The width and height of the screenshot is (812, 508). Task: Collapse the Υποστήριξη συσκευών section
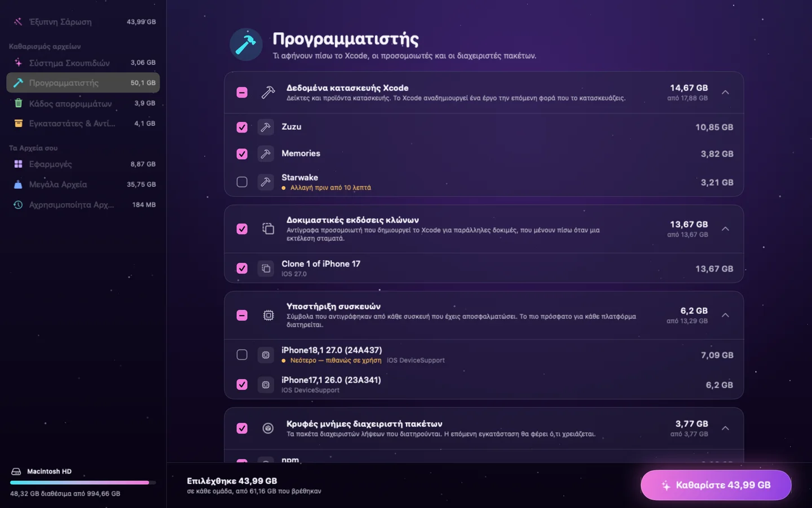pos(726,315)
